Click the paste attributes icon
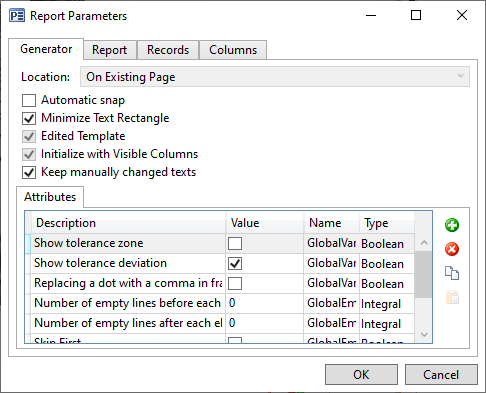The width and height of the screenshot is (486, 393). [x=452, y=297]
